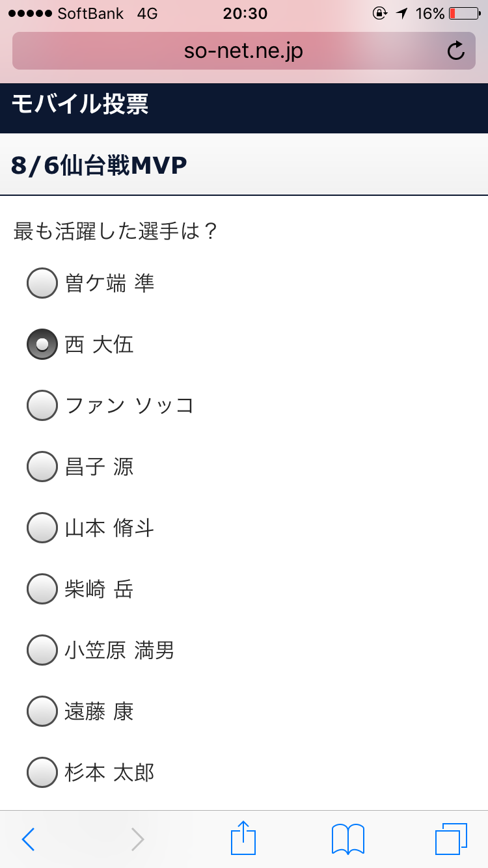The image size is (488, 868).
Task: Tap the 8/6仙台戦MVP section heading
Action: [x=99, y=166]
